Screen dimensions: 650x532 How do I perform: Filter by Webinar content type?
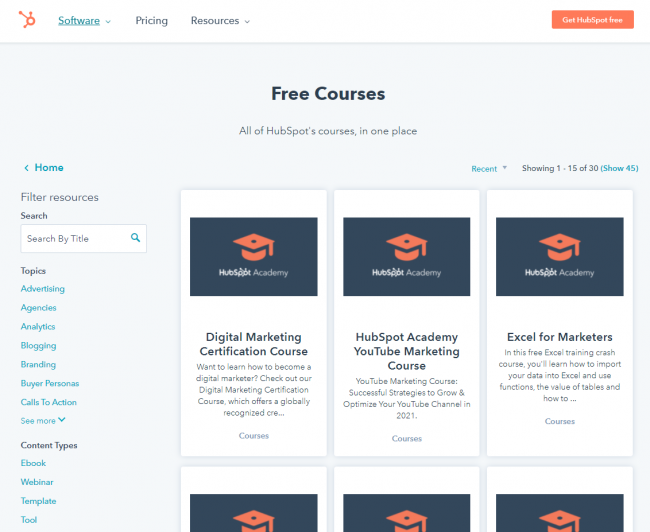(37, 482)
